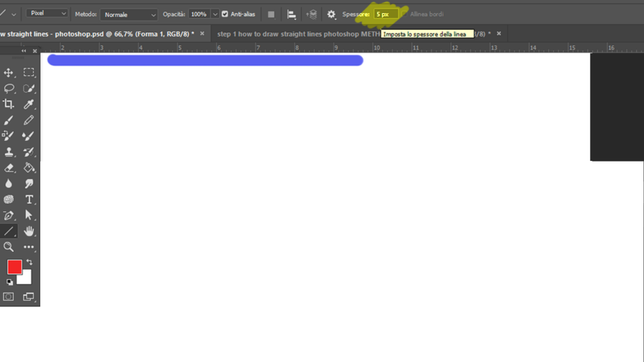Expand the Metodo blend mode dropdown
Viewport: 644px width, 362px height.
(129, 14)
